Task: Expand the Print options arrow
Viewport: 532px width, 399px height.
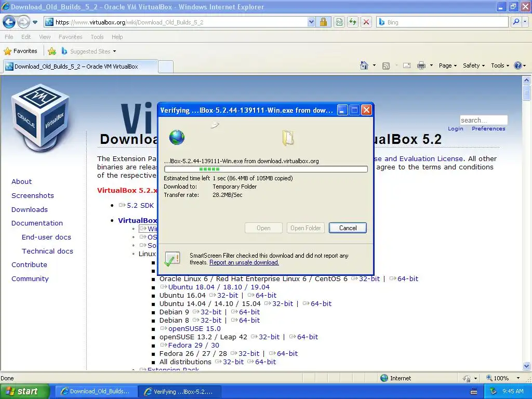Action: [431, 65]
